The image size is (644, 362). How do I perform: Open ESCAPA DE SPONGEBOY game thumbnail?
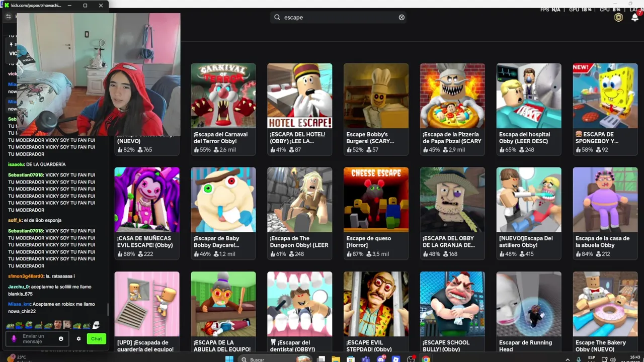click(x=605, y=96)
